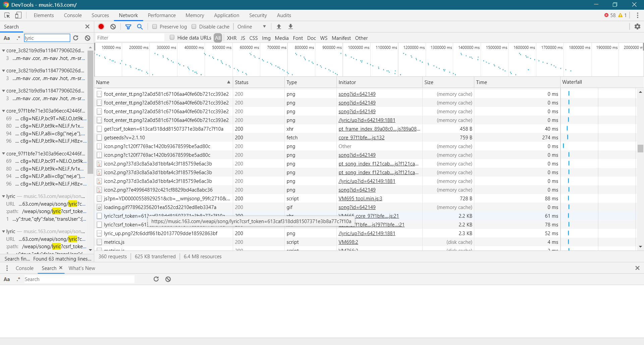Open the Console tab
This screenshot has height=345, width=644.
pos(73,15)
